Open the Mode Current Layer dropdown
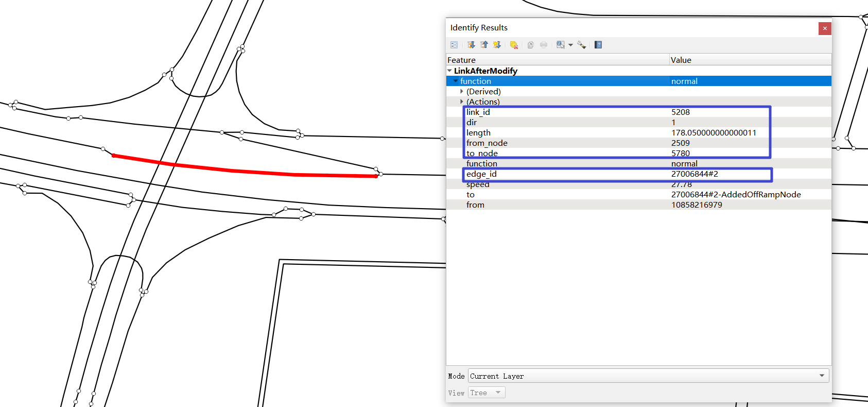Image resolution: width=868 pixels, height=407 pixels. pos(648,376)
